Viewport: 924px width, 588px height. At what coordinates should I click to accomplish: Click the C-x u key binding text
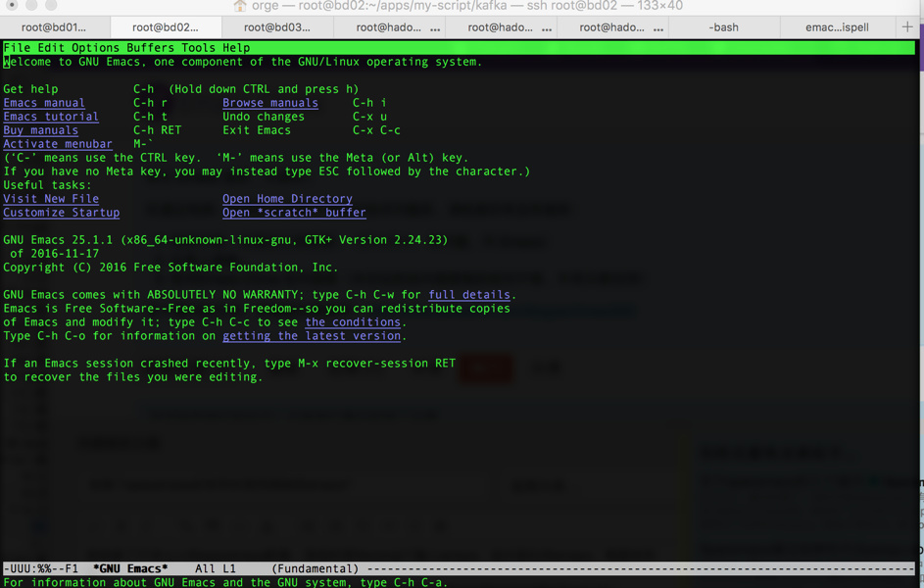[x=369, y=117]
